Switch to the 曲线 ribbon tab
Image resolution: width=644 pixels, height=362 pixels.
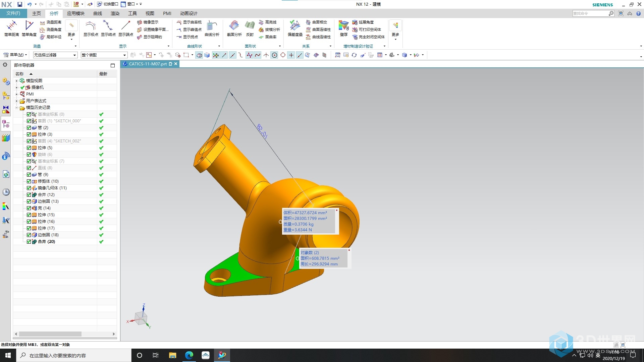pyautogui.click(x=98, y=13)
